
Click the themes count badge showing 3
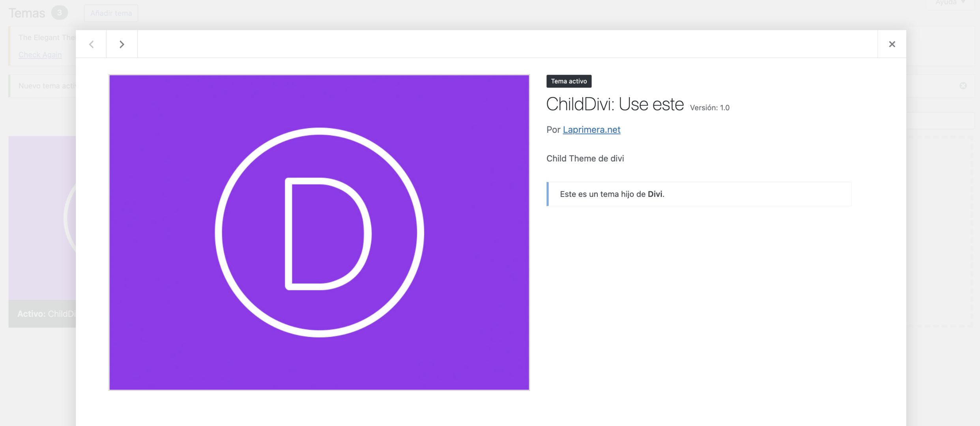point(59,13)
